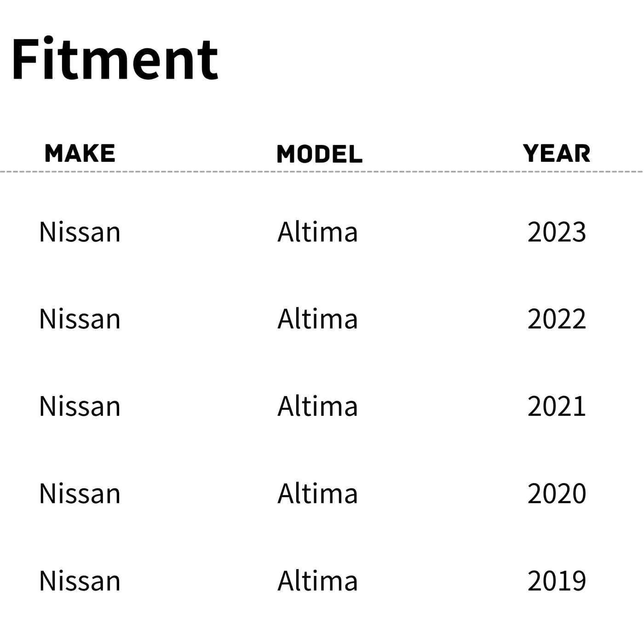The image size is (644, 644).
Task: Click Nissan in the 2021 row
Action: click(80, 407)
